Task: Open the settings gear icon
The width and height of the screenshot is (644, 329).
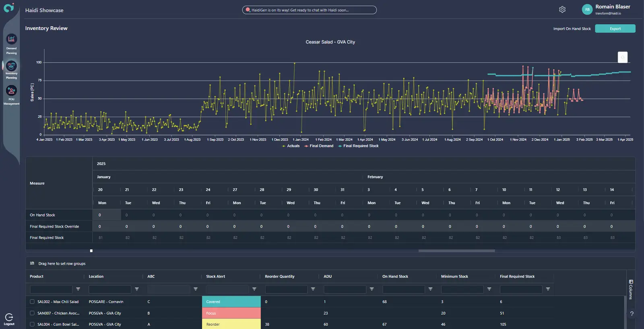Action: [562, 10]
